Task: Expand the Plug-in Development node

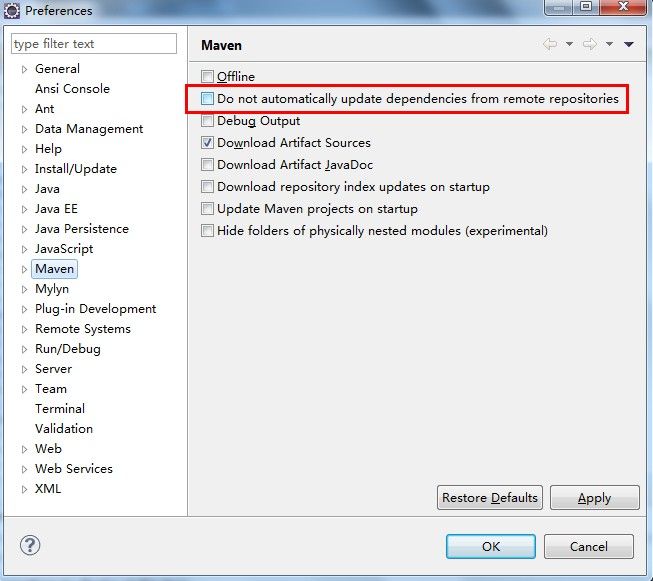Action: pos(25,309)
